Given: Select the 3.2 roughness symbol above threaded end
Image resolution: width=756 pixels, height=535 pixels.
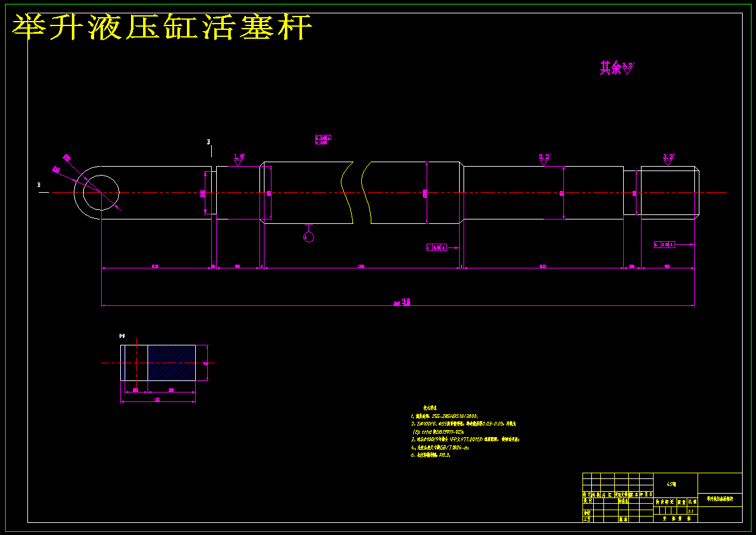Looking at the screenshot, I should [x=668, y=159].
